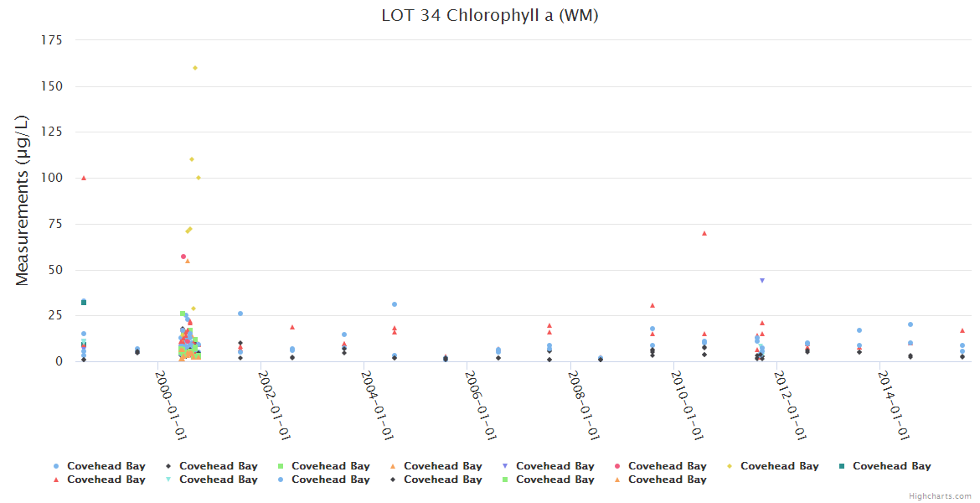Image resolution: width=980 pixels, height=503 pixels.
Task: Click the light teal down-triangle legend marker
Action: [x=168, y=480]
